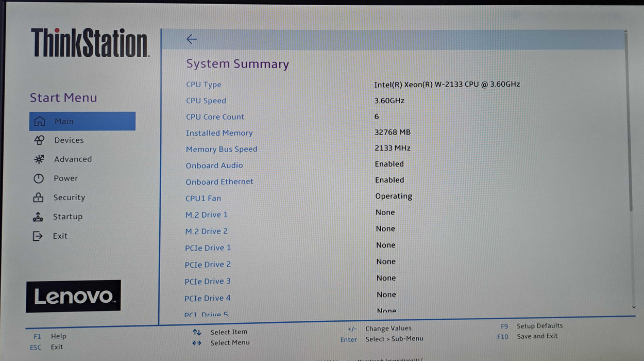Image resolution: width=644 pixels, height=361 pixels.
Task: Click the M.2 Drive 1 None value
Action: tap(385, 212)
